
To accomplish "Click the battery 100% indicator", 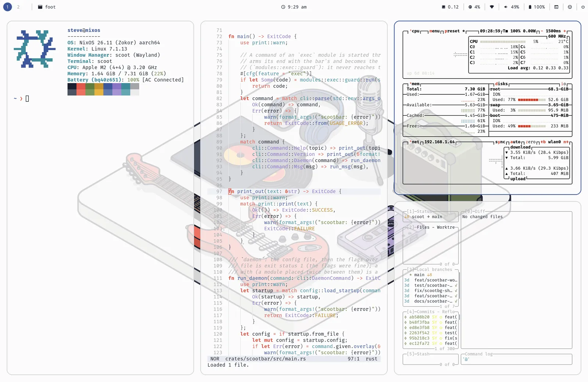I will coord(537,7).
